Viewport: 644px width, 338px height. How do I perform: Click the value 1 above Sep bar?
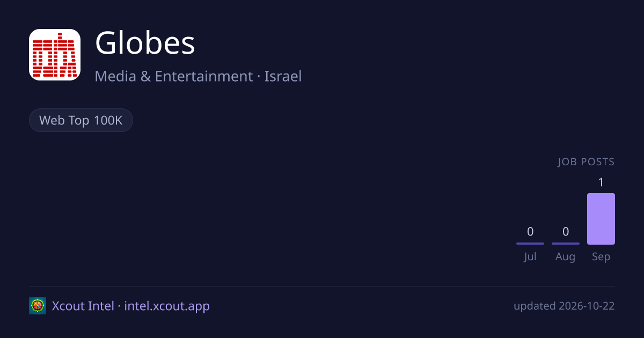pos(601,182)
